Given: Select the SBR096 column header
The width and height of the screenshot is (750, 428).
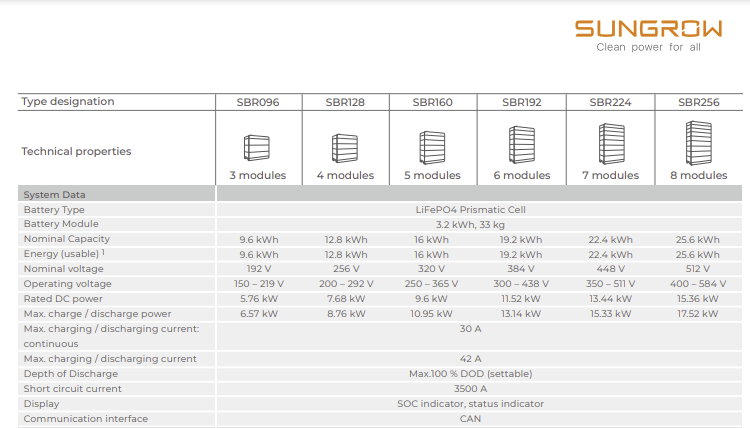Looking at the screenshot, I should (258, 102).
